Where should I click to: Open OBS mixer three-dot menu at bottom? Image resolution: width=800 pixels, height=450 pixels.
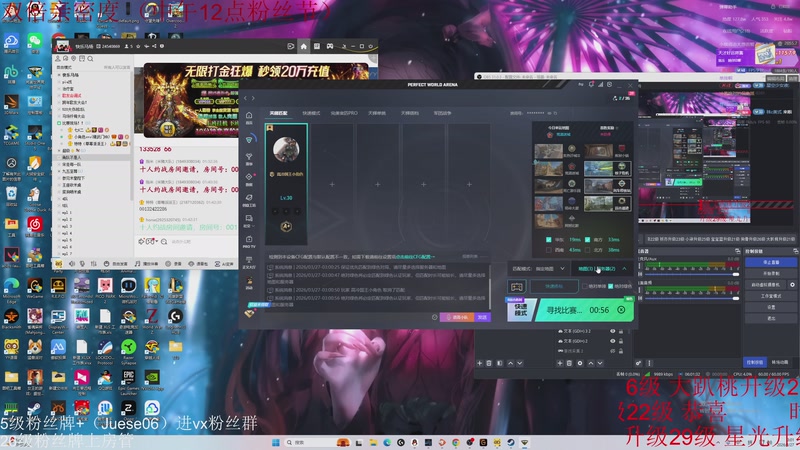click(649, 363)
